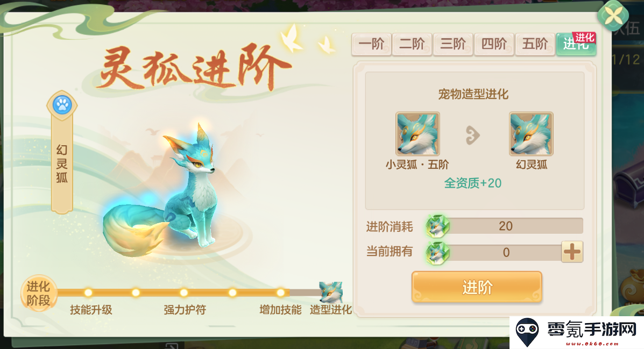Go to the 五阶 tab

point(535,44)
